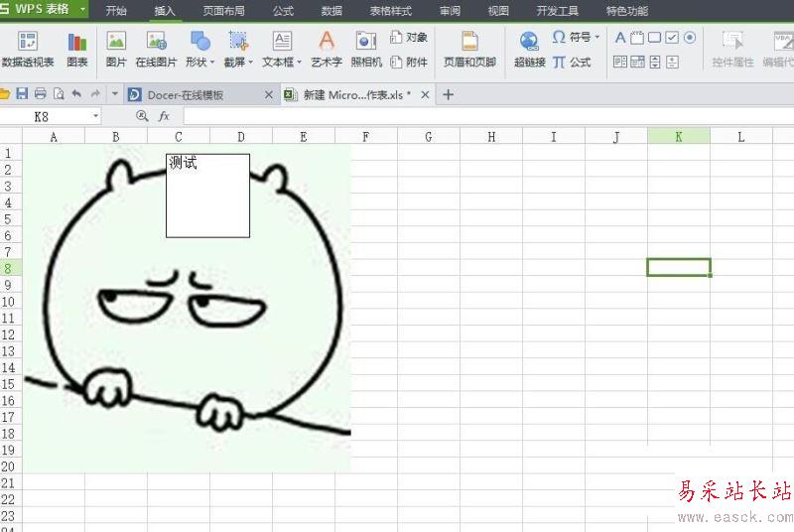Switch to the 开始 ribbon tab
The height and width of the screenshot is (532, 794).
point(116,11)
